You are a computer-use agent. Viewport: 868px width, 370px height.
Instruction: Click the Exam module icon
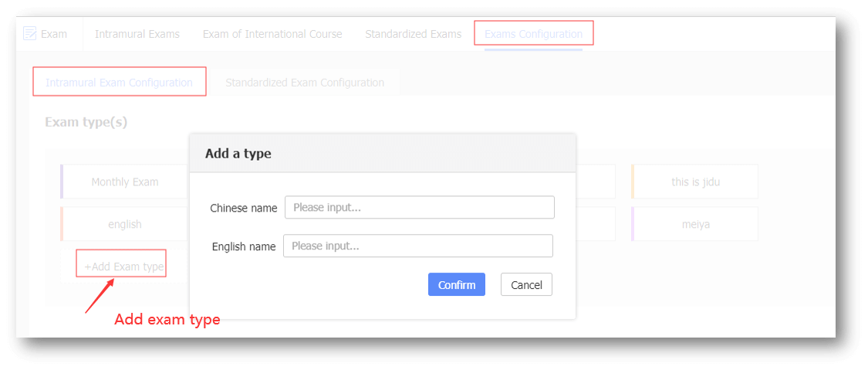point(29,34)
